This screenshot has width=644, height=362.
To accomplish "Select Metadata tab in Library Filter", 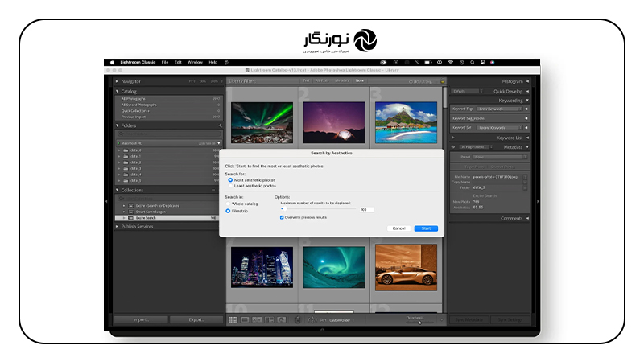I will click(341, 81).
